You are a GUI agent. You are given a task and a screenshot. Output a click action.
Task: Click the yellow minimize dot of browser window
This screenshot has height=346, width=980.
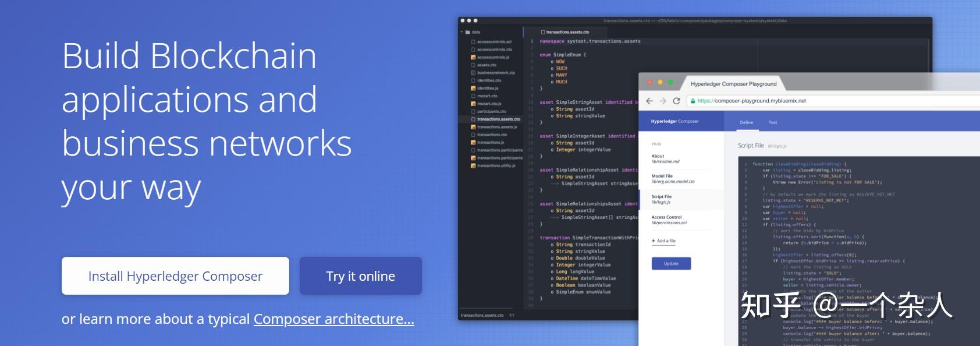661,82
